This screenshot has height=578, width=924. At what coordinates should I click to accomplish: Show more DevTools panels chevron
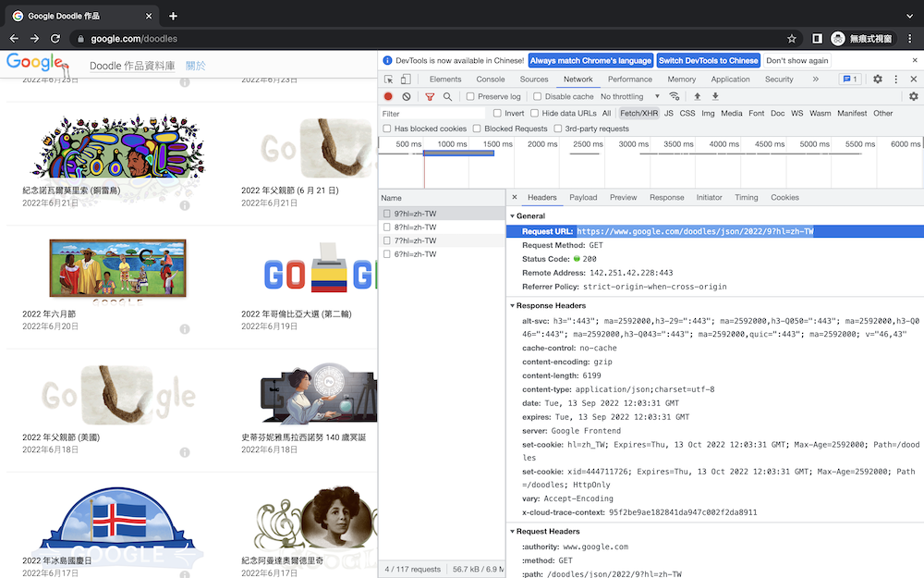pyautogui.click(x=816, y=79)
